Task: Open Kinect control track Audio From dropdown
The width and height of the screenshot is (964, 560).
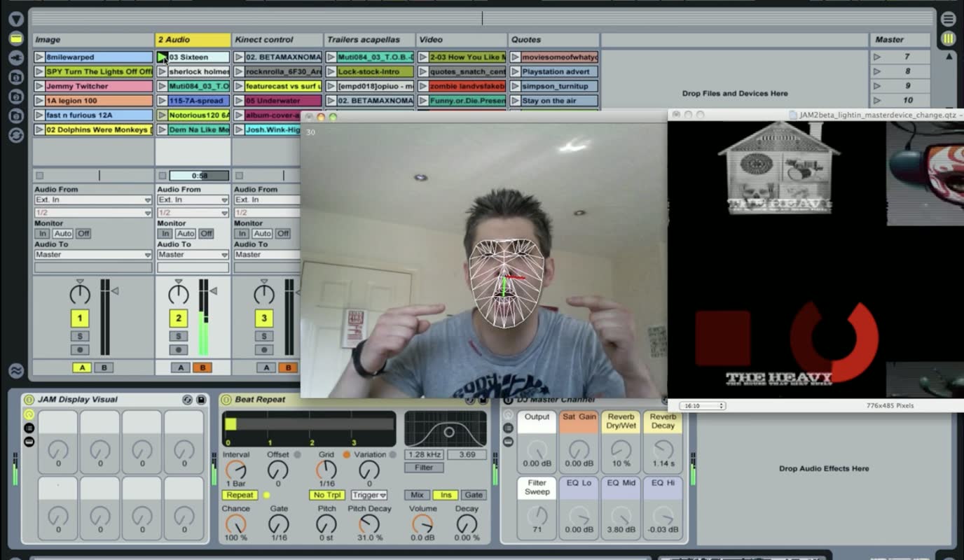Action: (x=267, y=199)
